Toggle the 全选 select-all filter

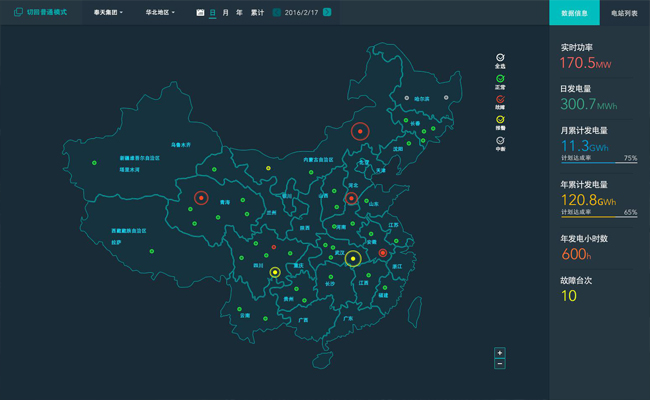[500, 58]
